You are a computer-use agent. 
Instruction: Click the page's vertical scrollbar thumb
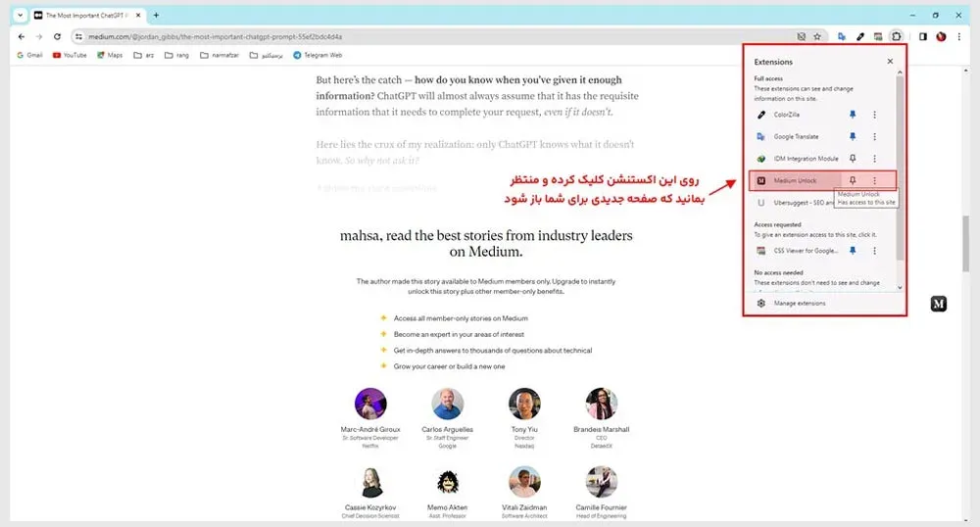pyautogui.click(x=965, y=243)
